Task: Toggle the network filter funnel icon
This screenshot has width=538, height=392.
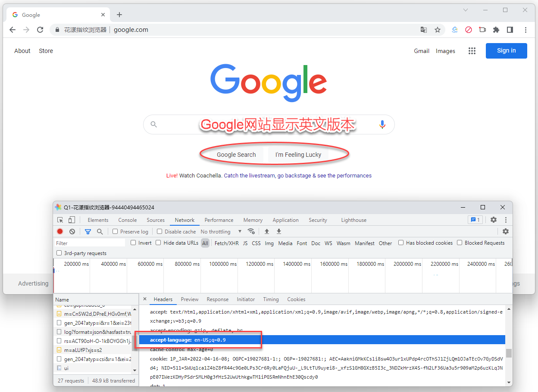Action: coord(88,231)
